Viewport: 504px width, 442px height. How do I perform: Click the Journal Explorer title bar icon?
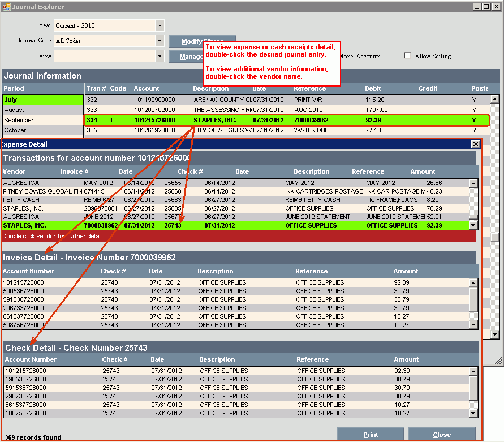[x=6, y=7]
